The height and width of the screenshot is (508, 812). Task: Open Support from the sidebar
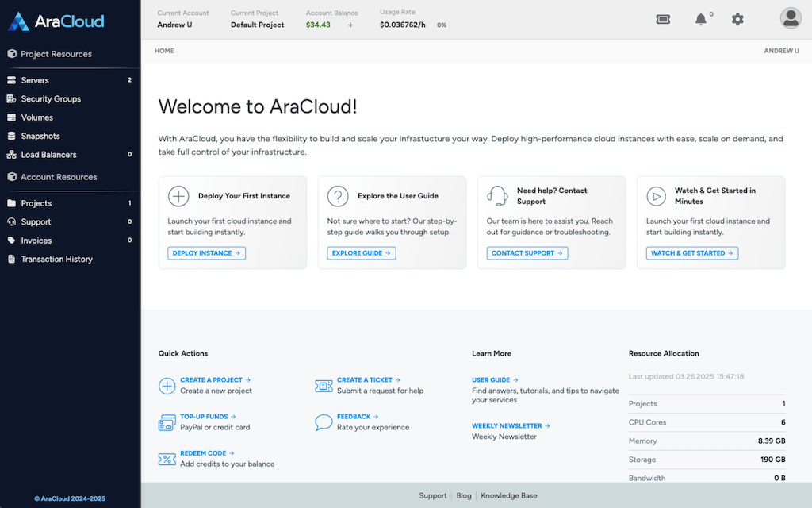pos(35,221)
